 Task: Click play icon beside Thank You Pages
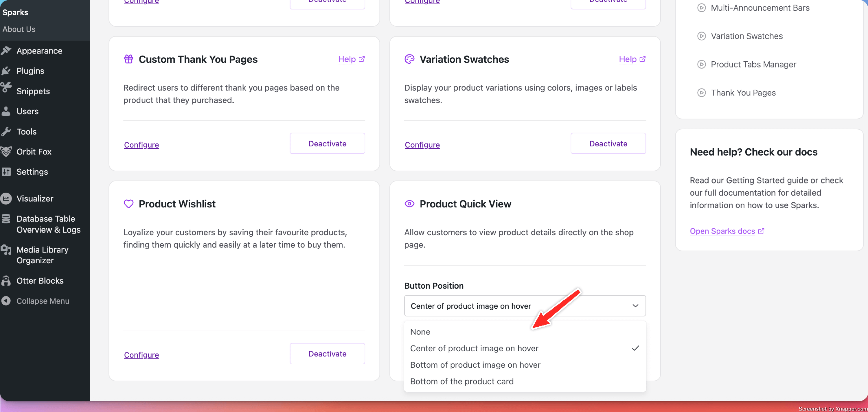(701, 93)
